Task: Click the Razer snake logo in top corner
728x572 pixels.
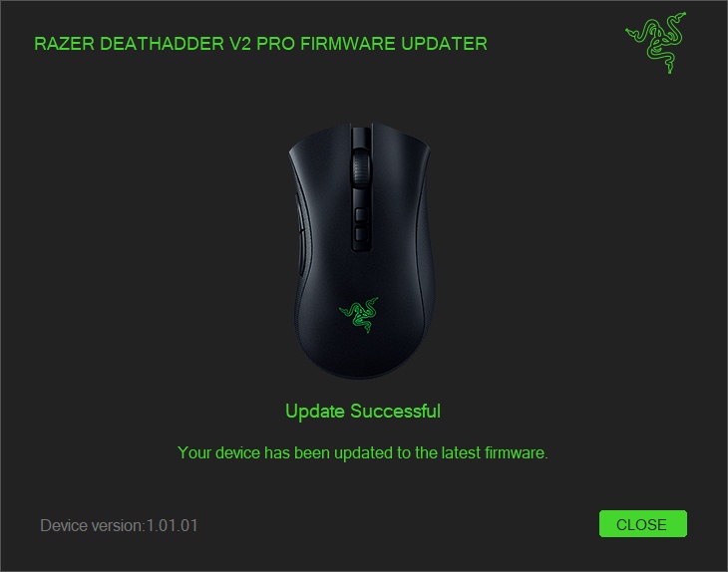Action: tap(656, 43)
